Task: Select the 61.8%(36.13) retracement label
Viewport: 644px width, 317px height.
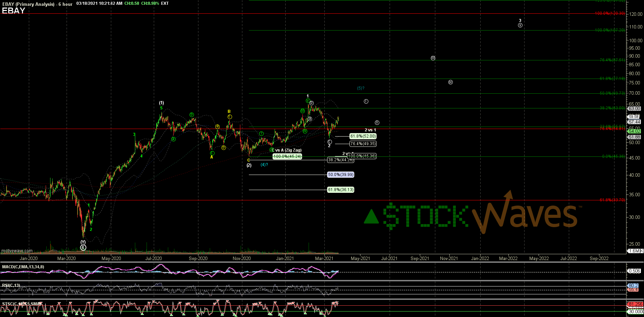Action: click(x=341, y=190)
